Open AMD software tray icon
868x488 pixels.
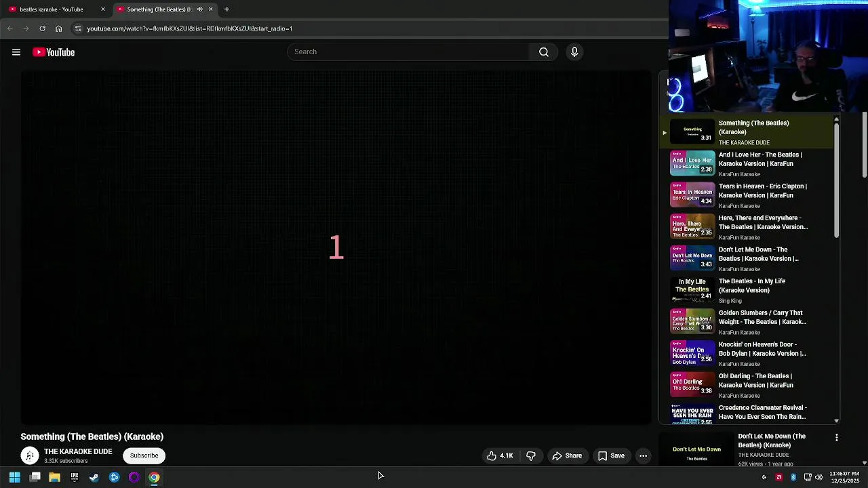pyautogui.click(x=778, y=477)
